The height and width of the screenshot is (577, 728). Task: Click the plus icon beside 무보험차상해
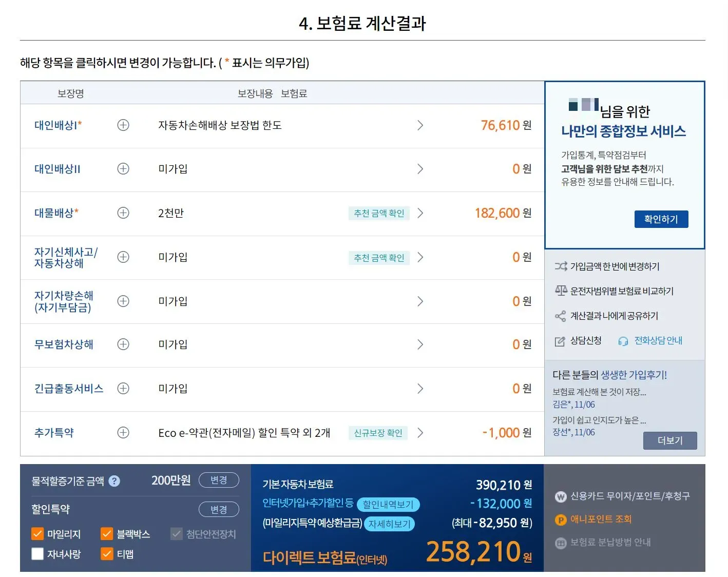pos(123,344)
